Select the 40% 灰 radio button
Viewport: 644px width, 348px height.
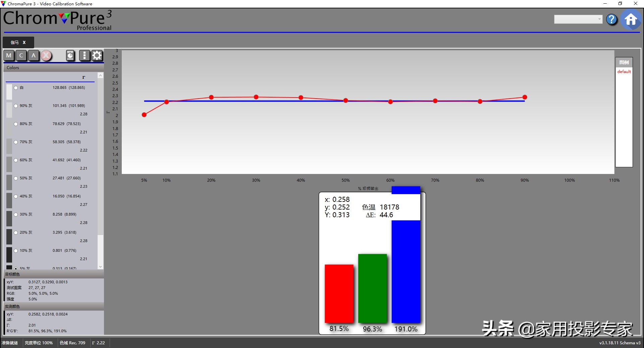(x=16, y=196)
